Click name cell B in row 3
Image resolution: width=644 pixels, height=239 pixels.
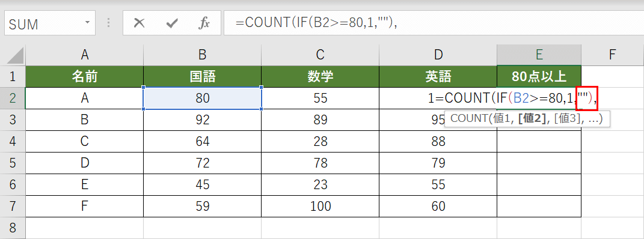pyautogui.click(x=84, y=119)
